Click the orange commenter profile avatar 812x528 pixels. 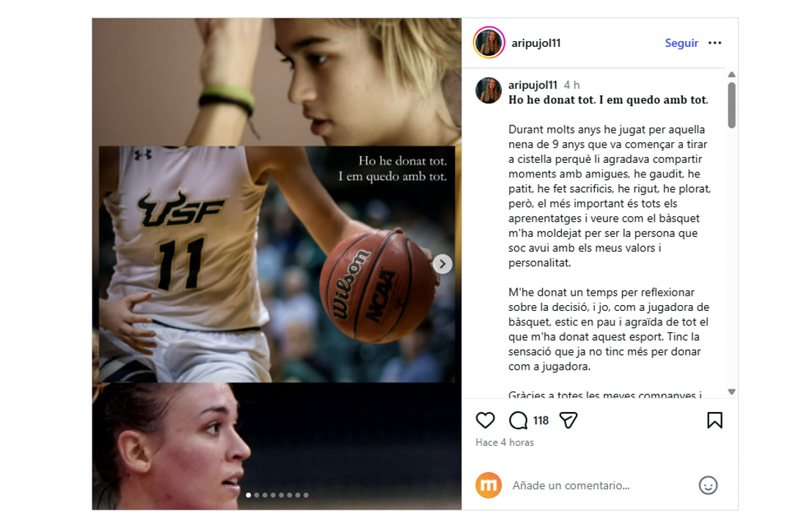(489, 485)
